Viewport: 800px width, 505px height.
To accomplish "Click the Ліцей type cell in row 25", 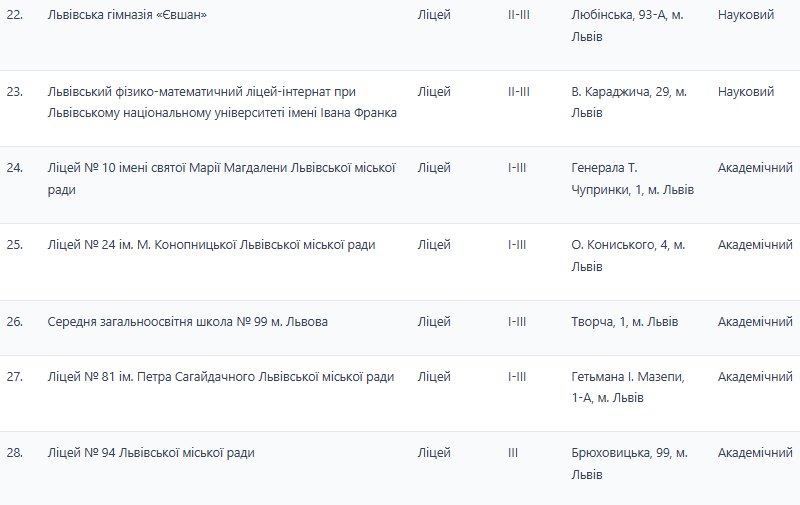I will pos(434,244).
